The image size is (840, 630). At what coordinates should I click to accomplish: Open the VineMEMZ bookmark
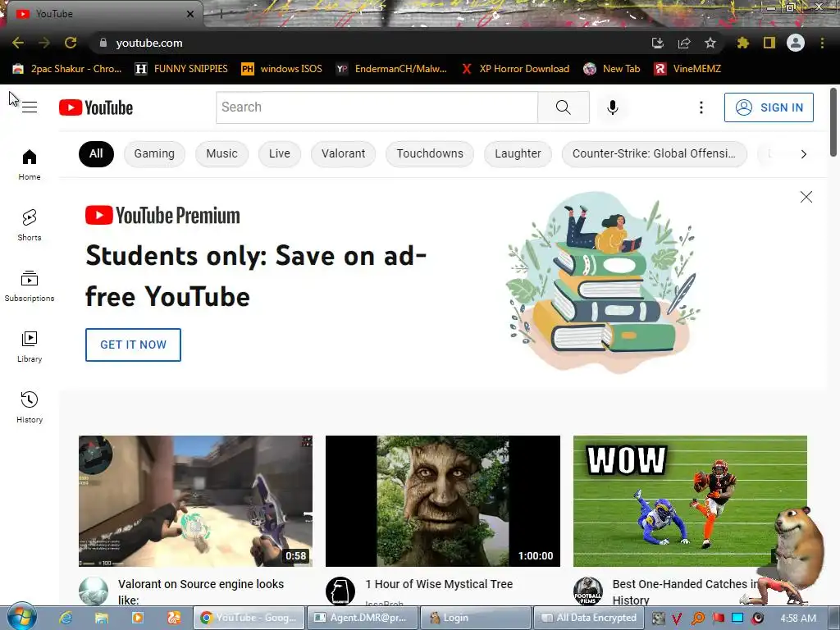click(687, 69)
